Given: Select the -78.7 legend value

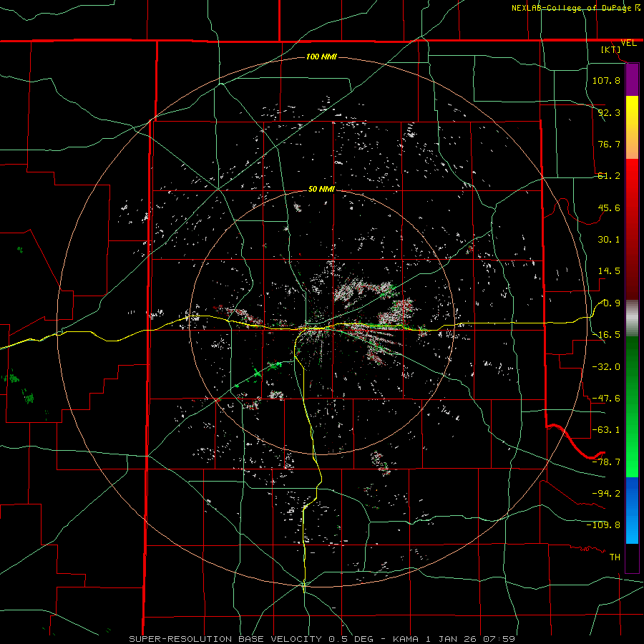Looking at the screenshot, I should pos(606,462).
